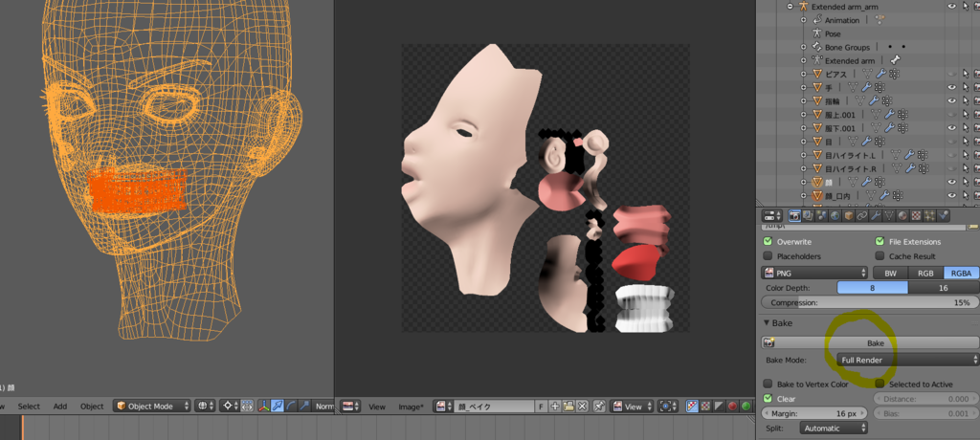Screen dimensions: 980x440
Task: Open the Image* menu in image editor
Action: point(411,407)
